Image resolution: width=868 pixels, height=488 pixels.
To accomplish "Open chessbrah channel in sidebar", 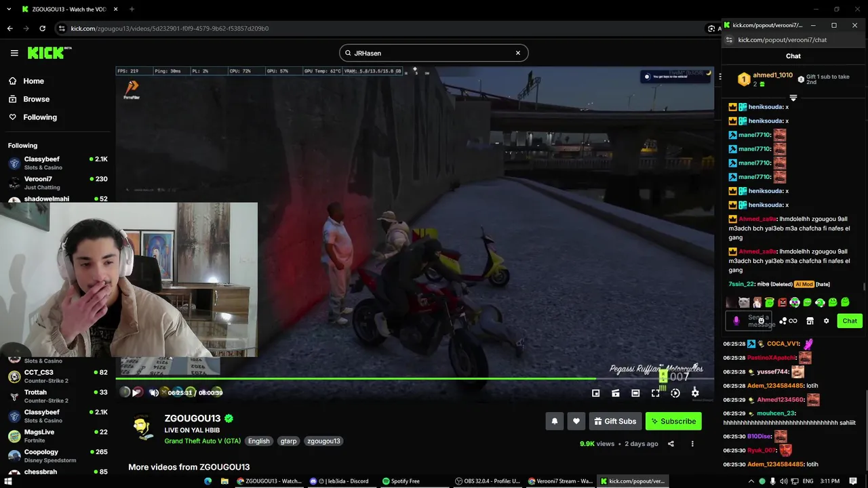I will pyautogui.click(x=58, y=472).
